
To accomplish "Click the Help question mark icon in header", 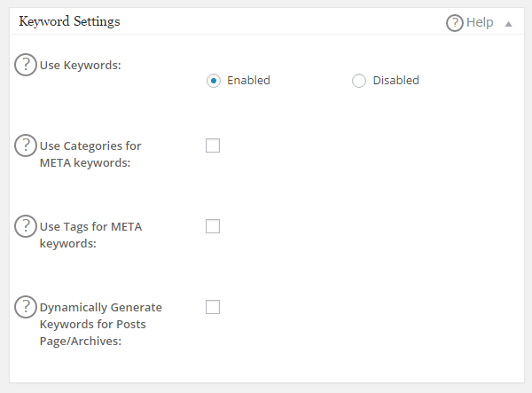I will pos(455,23).
